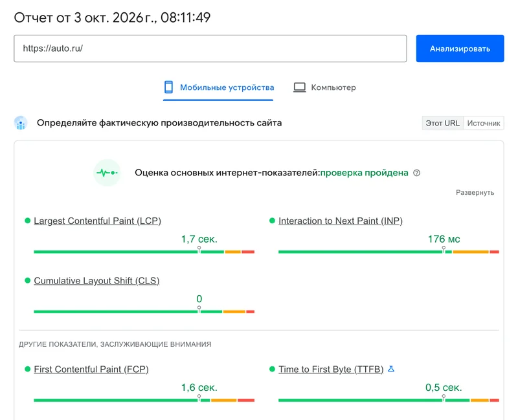Click the CLS value 0
The height and width of the screenshot is (420, 518).
[199, 298]
